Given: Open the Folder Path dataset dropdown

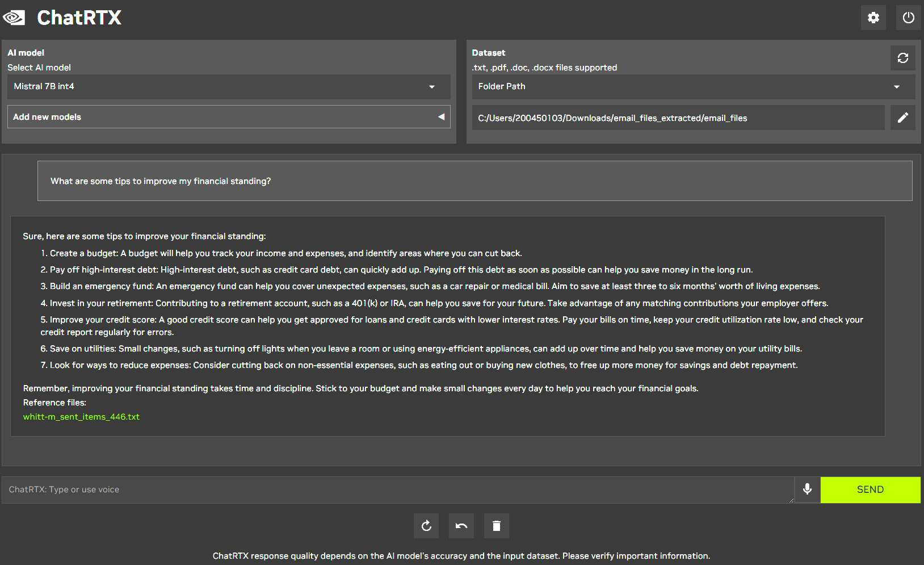Looking at the screenshot, I should 693,86.
